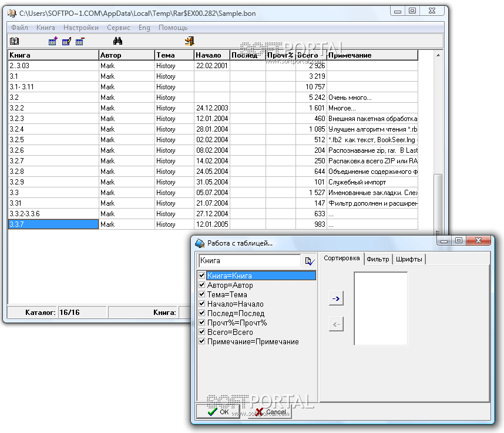
Task: Maximize the main Sample.bon window
Action: click(x=412, y=11)
